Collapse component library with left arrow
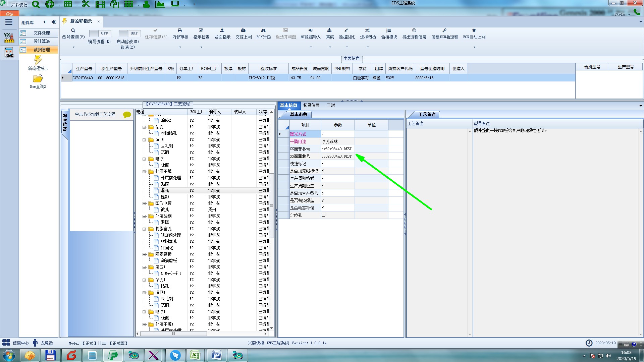Image resolution: width=644 pixels, height=362 pixels. point(44,22)
